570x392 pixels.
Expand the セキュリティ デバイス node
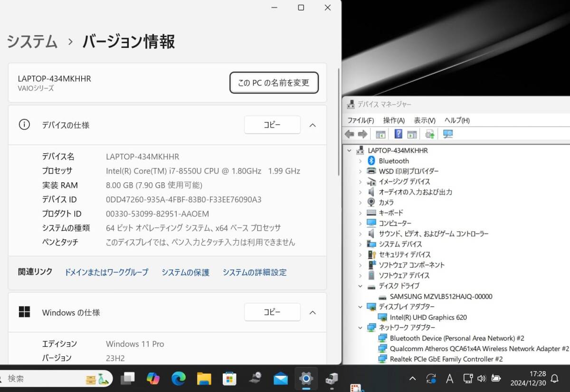361,255
